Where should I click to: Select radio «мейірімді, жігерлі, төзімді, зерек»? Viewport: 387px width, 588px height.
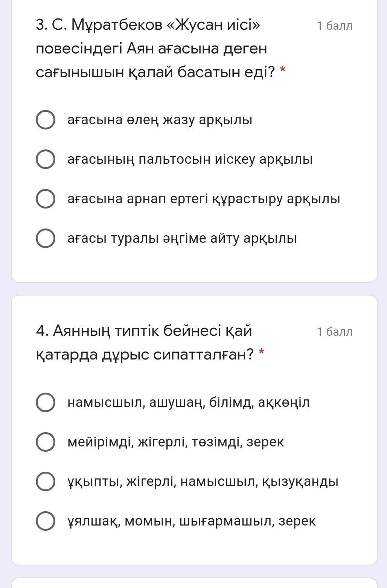(46, 442)
